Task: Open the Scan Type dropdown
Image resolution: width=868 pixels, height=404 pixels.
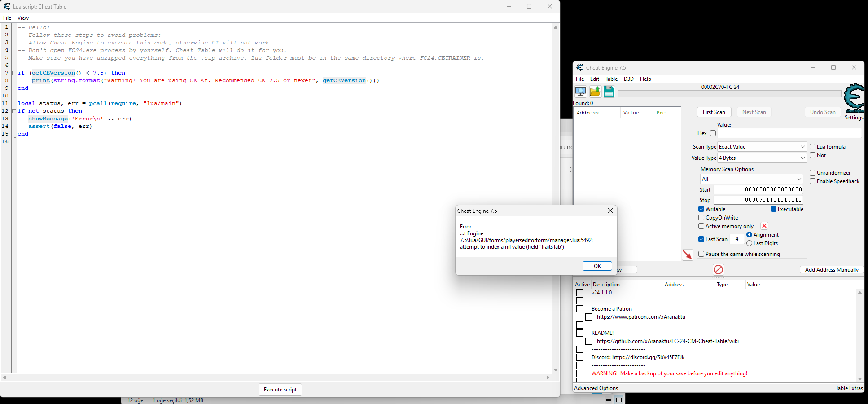Action: pos(762,147)
